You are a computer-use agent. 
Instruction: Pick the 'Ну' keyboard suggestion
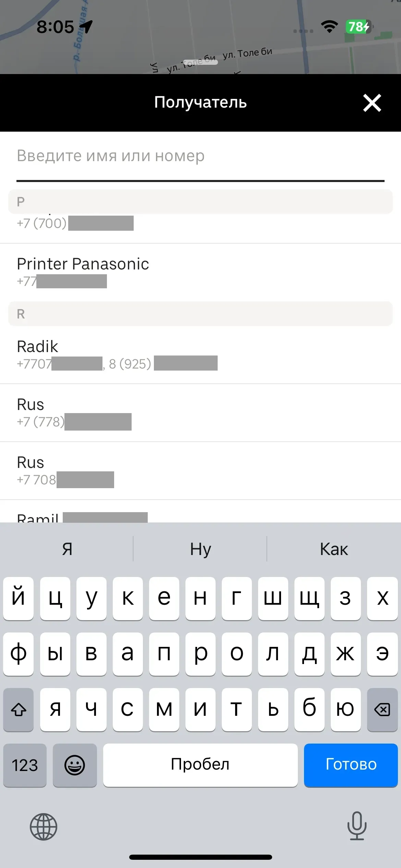[200, 549]
